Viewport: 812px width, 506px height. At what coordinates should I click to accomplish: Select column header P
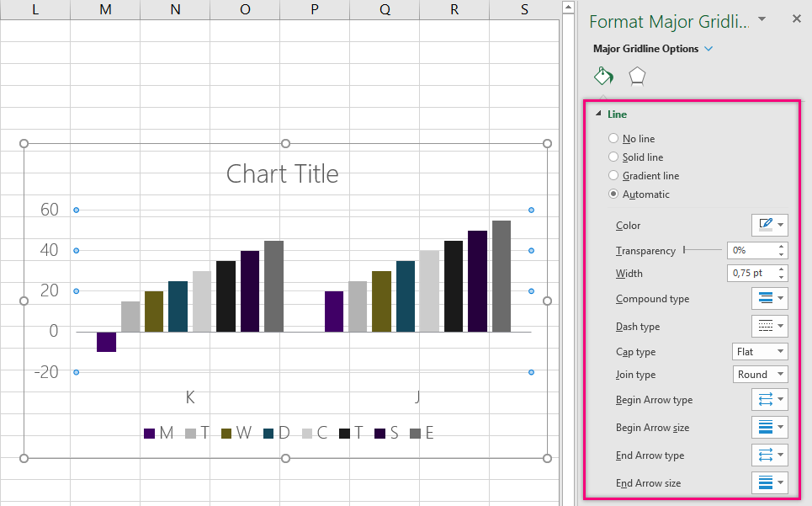315,9
